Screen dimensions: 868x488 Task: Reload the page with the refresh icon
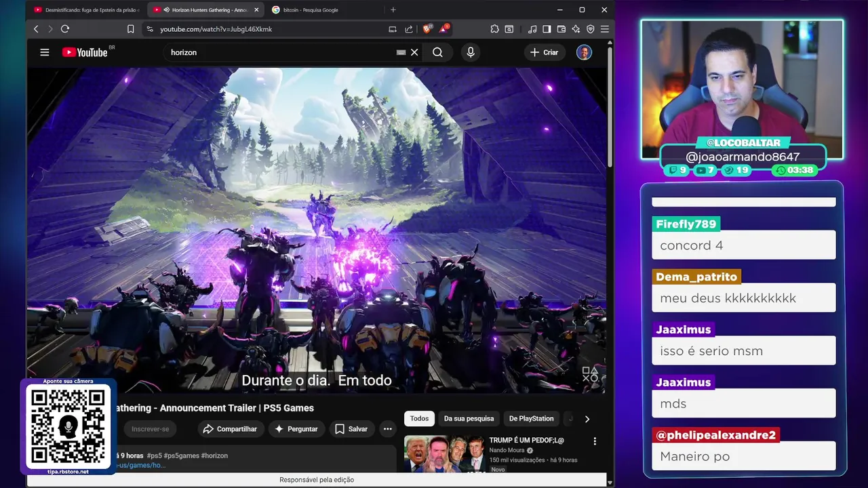tap(65, 29)
